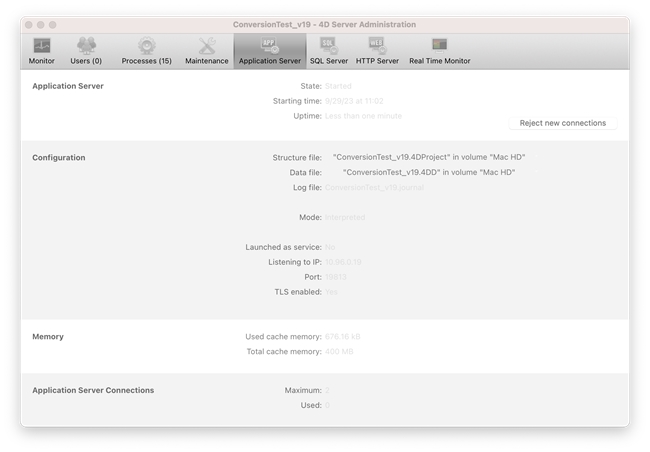Click the Listening to IP address value
The height and width of the screenshot is (452, 650).
(343, 261)
